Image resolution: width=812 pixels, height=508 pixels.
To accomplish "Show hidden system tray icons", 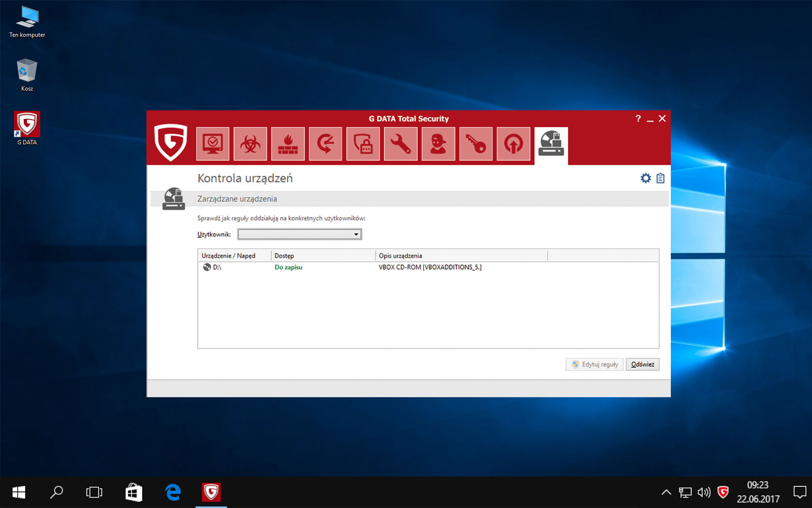I will pyautogui.click(x=666, y=493).
